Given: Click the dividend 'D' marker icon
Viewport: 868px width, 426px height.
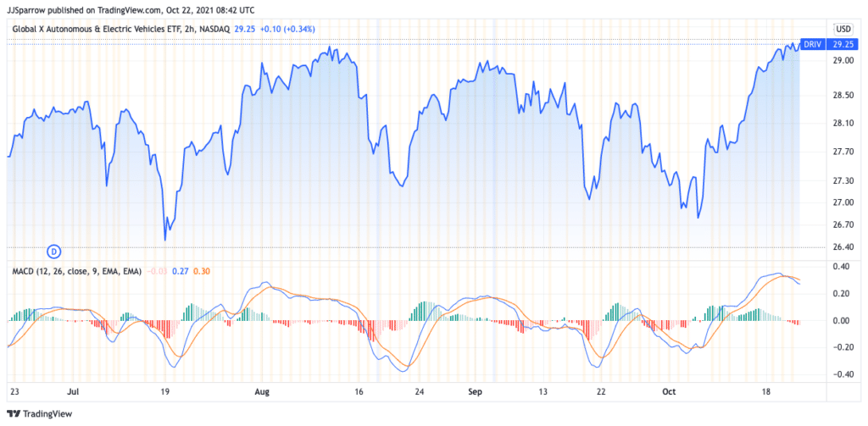Looking at the screenshot, I should [53, 252].
